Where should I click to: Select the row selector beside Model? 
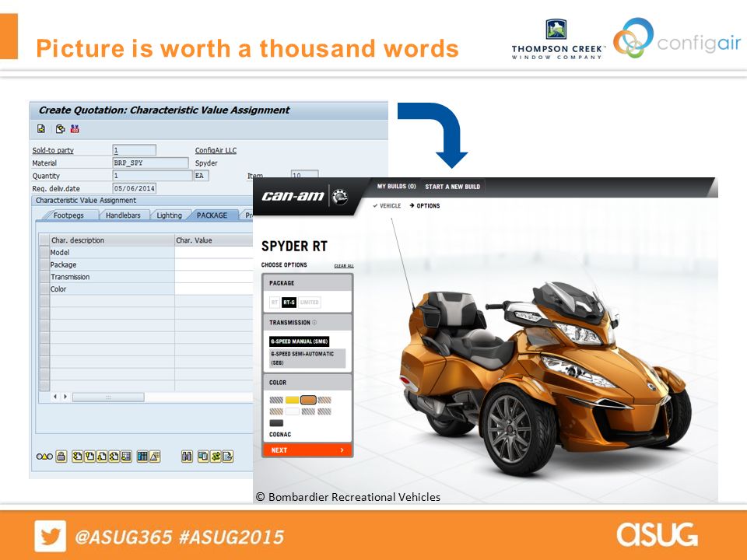tap(44, 252)
